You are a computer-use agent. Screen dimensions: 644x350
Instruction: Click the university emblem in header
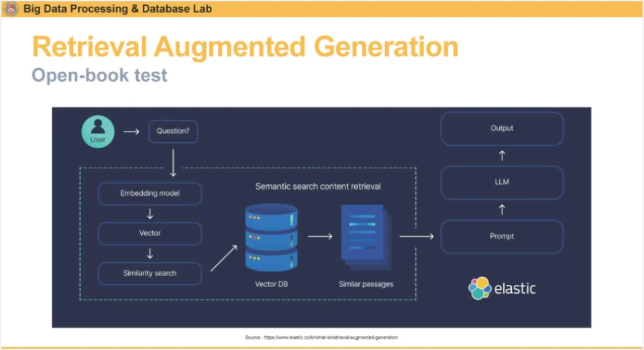[11, 8]
